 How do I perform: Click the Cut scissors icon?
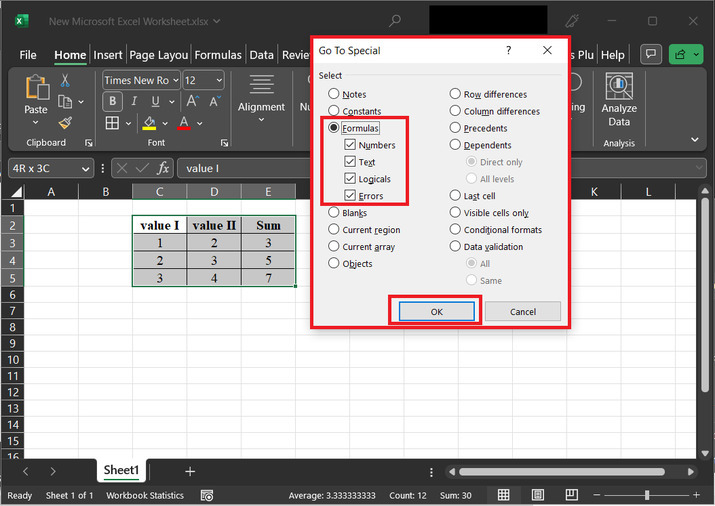pyautogui.click(x=65, y=80)
